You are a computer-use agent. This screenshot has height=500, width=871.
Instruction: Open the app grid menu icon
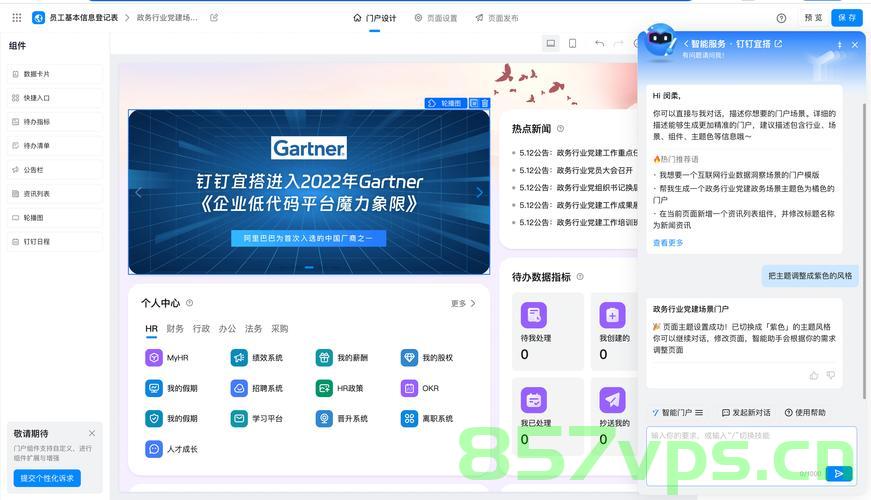tap(17, 18)
